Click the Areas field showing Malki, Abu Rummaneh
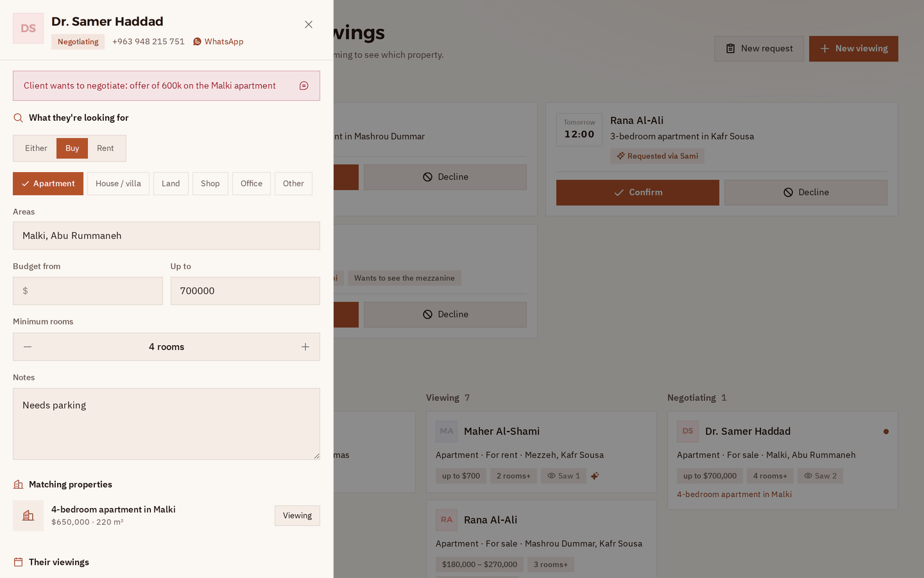Screen dimensions: 924x578 pyautogui.click(x=166, y=236)
